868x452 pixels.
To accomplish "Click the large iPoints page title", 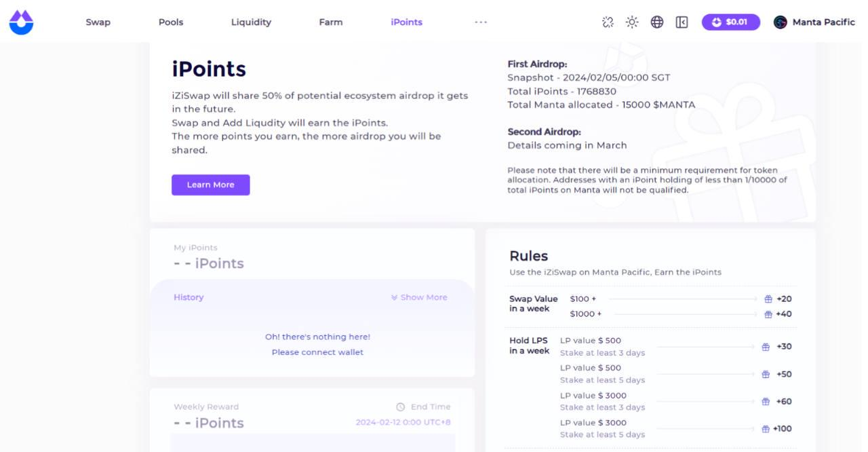I will coord(209,69).
